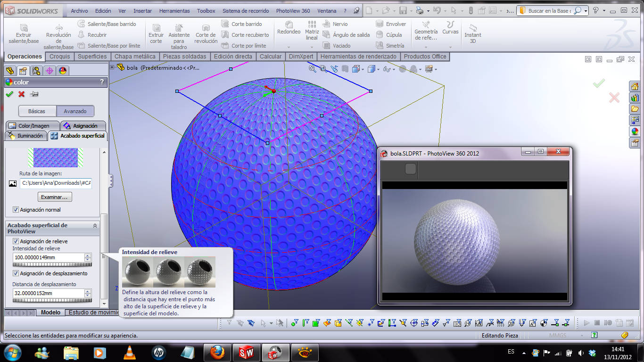Expand Redondeo dropdown arrow
This screenshot has height=362, width=644.
(289, 47)
